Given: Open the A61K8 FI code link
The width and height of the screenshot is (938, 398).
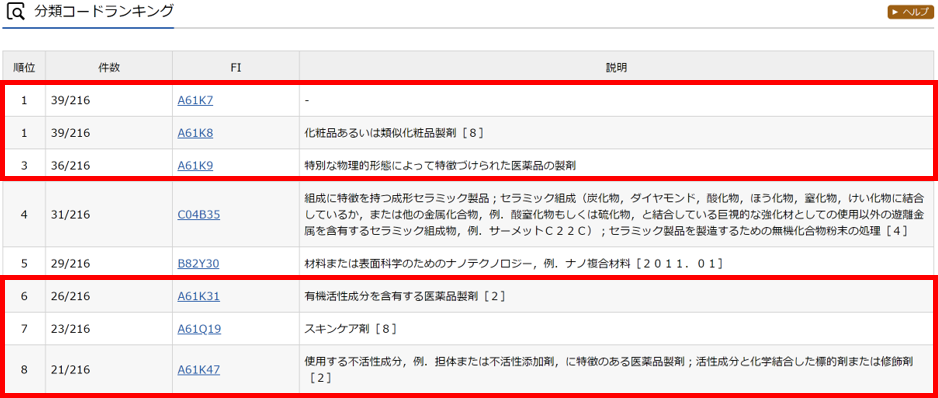Looking at the screenshot, I should (x=195, y=133).
